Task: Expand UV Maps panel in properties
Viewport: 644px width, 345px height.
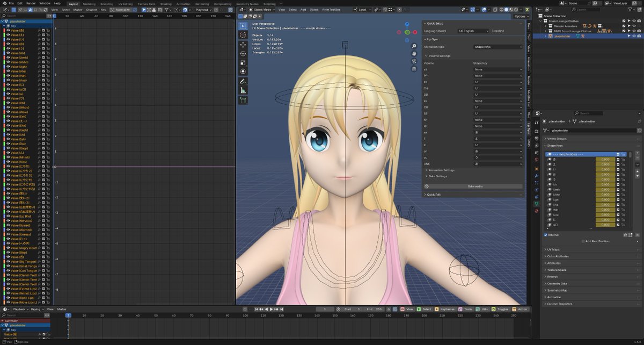Action: [553, 249]
